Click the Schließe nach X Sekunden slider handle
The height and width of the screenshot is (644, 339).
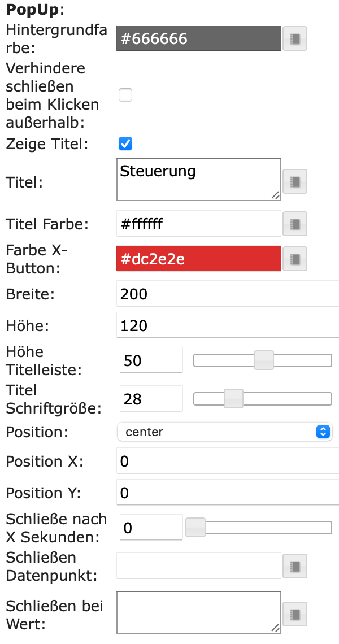[x=195, y=528]
